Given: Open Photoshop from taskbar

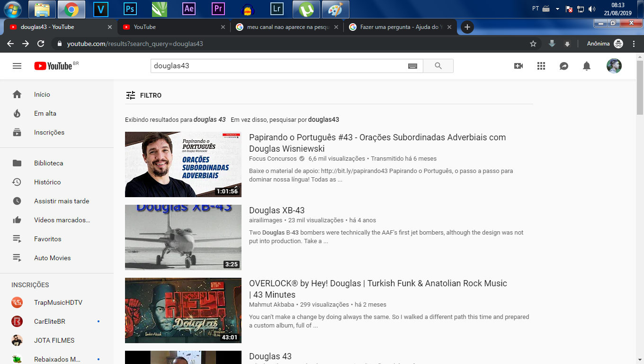Looking at the screenshot, I should (130, 9).
